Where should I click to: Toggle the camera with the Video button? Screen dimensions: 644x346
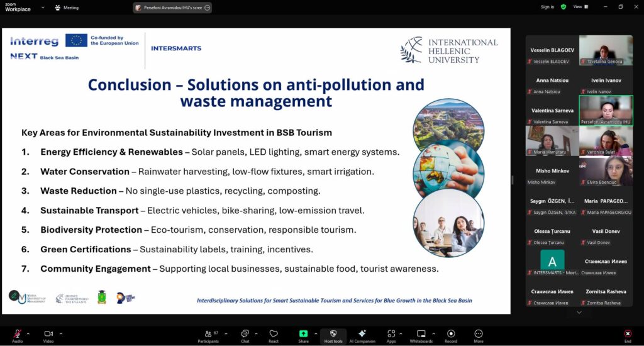[x=48, y=334]
